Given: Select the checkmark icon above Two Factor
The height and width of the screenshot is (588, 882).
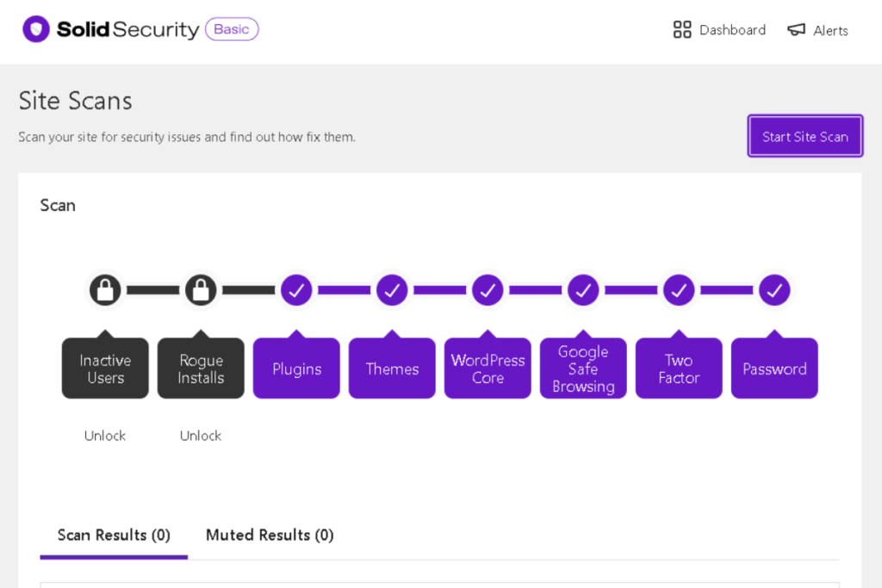Looking at the screenshot, I should [x=678, y=290].
